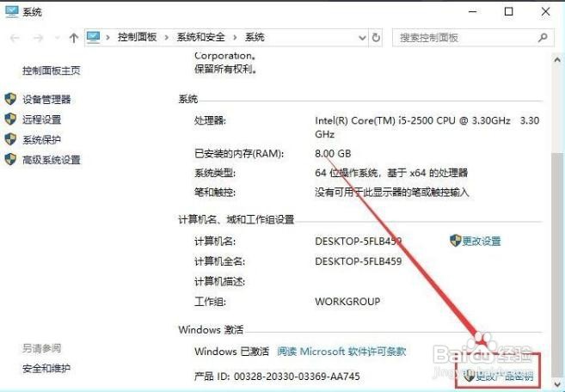
Task: Select the WORKGROUP value
Action: 347,301
